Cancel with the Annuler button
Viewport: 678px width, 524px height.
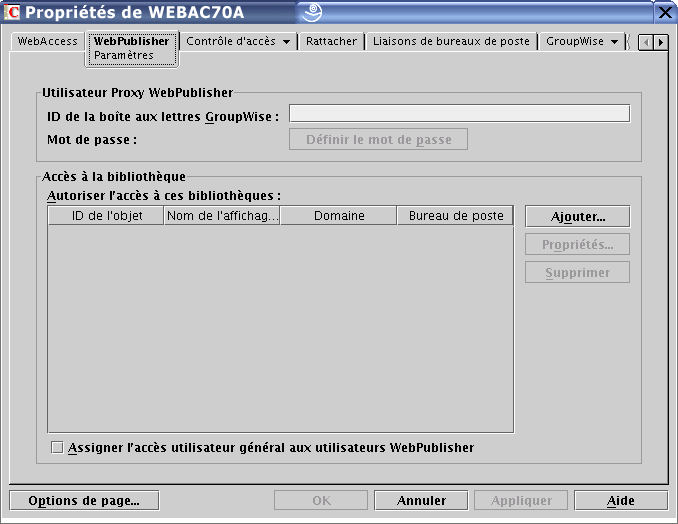pos(421,501)
